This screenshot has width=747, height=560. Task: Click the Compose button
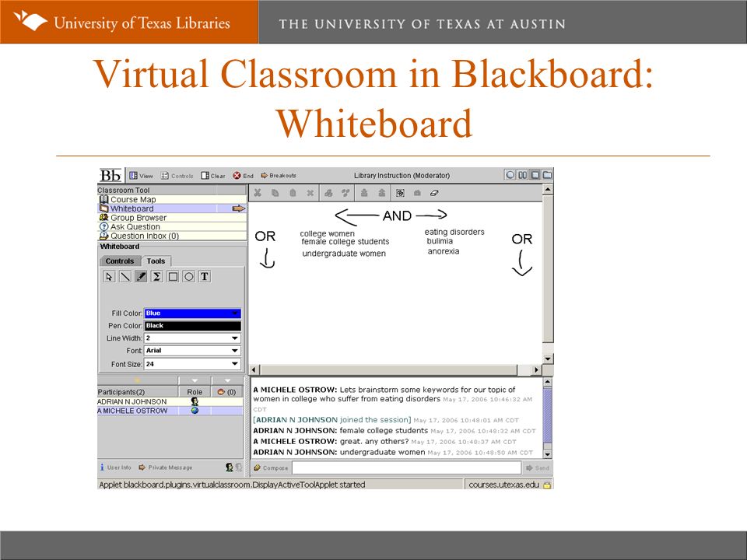[x=271, y=468]
